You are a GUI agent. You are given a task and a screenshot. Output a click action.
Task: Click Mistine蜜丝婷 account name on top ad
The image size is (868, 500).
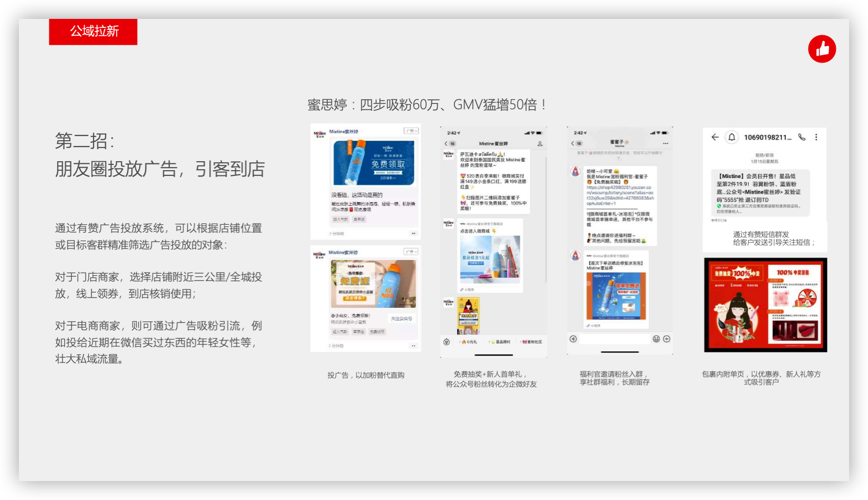coord(344,131)
